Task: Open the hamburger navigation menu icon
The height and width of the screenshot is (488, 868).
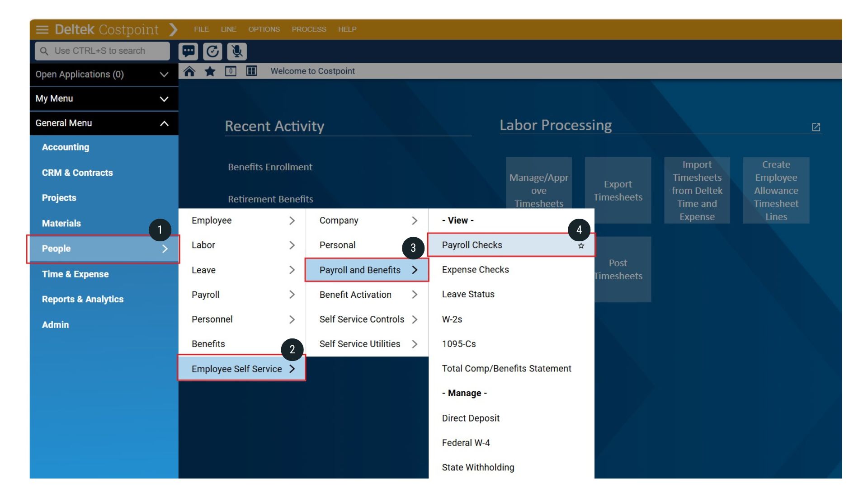Action: (x=42, y=29)
